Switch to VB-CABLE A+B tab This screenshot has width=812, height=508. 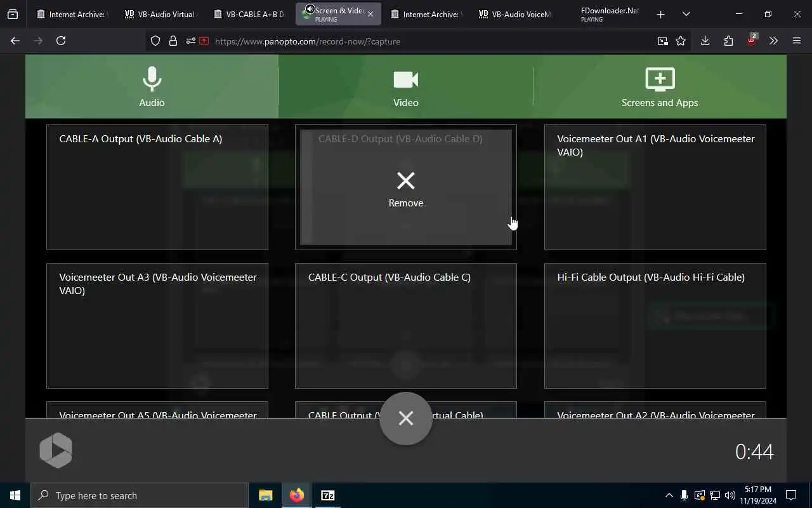pos(249,14)
